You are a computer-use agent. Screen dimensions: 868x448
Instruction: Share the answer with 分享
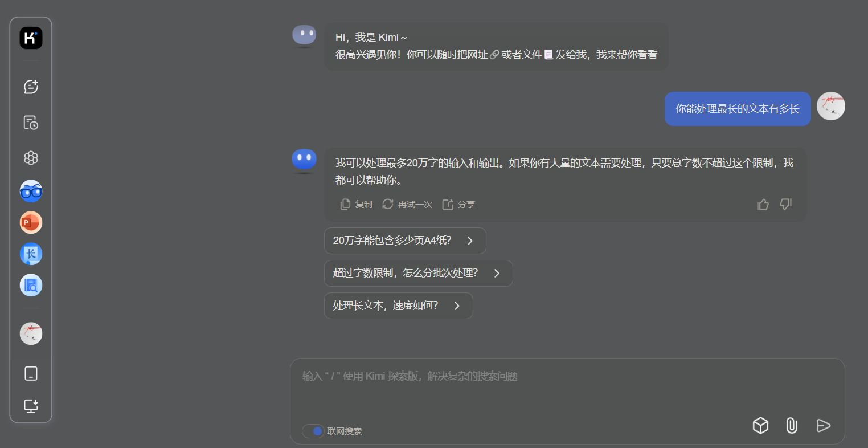pyautogui.click(x=458, y=204)
